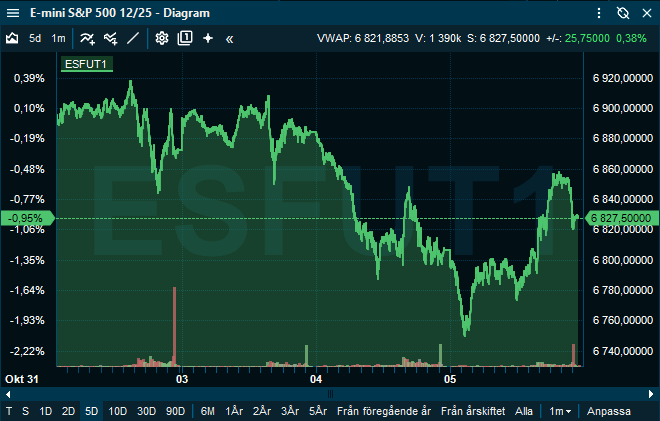Click the template page icon
The width and height of the screenshot is (660, 421).
[x=185, y=38]
